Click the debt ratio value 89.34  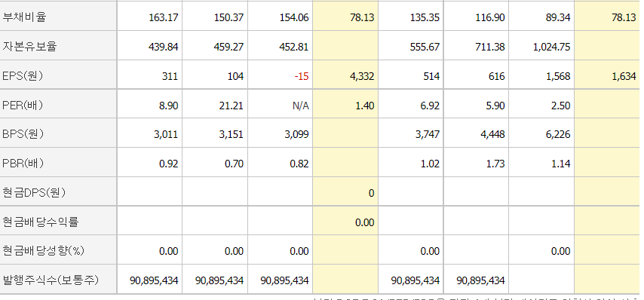click(558, 18)
